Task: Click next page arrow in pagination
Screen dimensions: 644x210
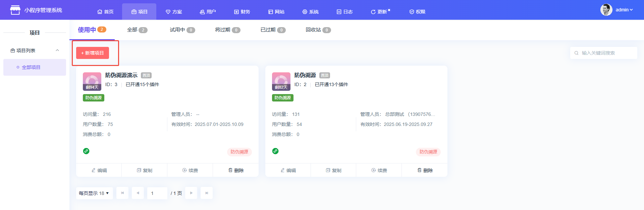Action: click(x=191, y=193)
